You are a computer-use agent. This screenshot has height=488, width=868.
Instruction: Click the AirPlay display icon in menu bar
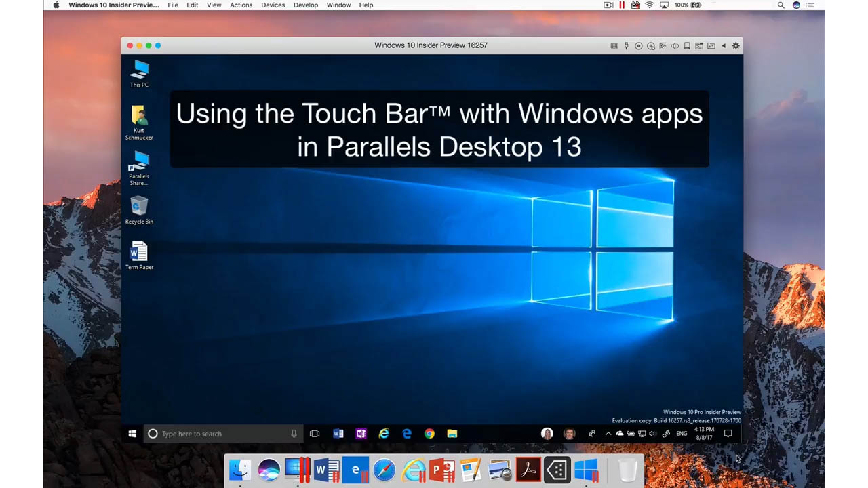tap(664, 5)
